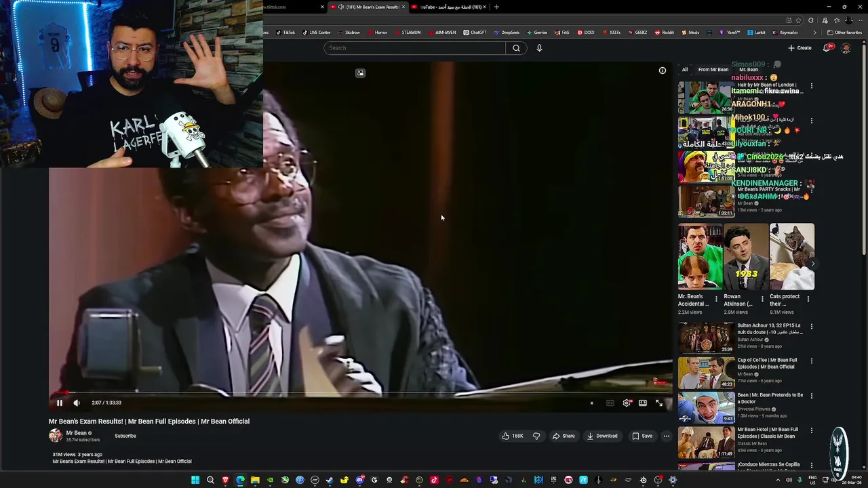Open a new browser tab
Viewport: 868px width, 488px height.
[496, 7]
